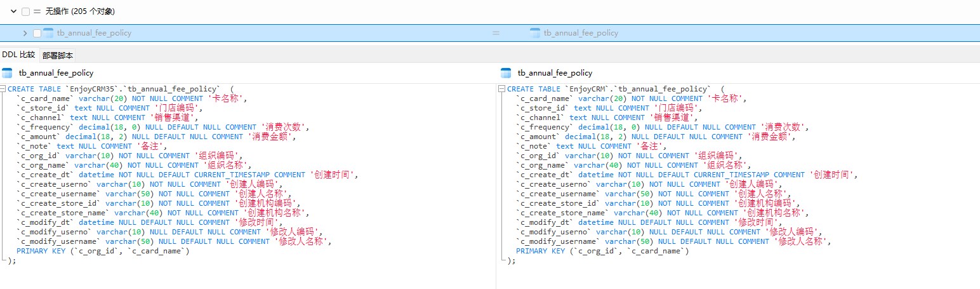Select the source tb_annual_fee_policy name in the row
This screenshot has height=289, width=980.
pos(94,33)
